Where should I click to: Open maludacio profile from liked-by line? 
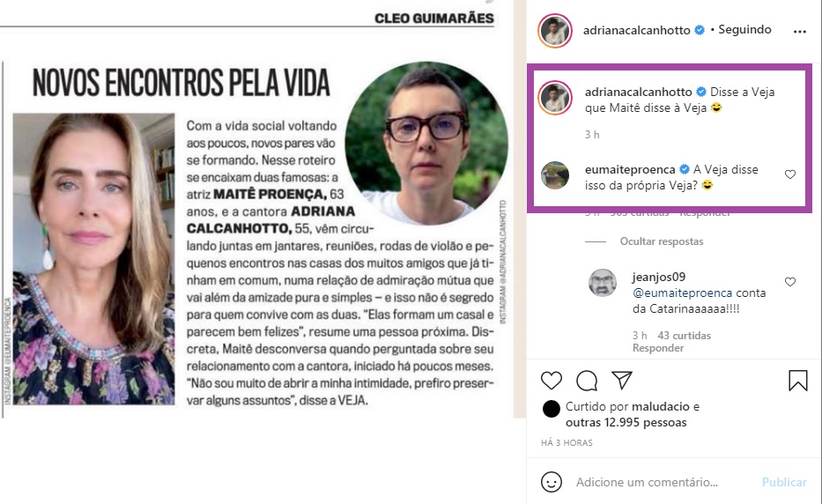[x=660, y=406]
